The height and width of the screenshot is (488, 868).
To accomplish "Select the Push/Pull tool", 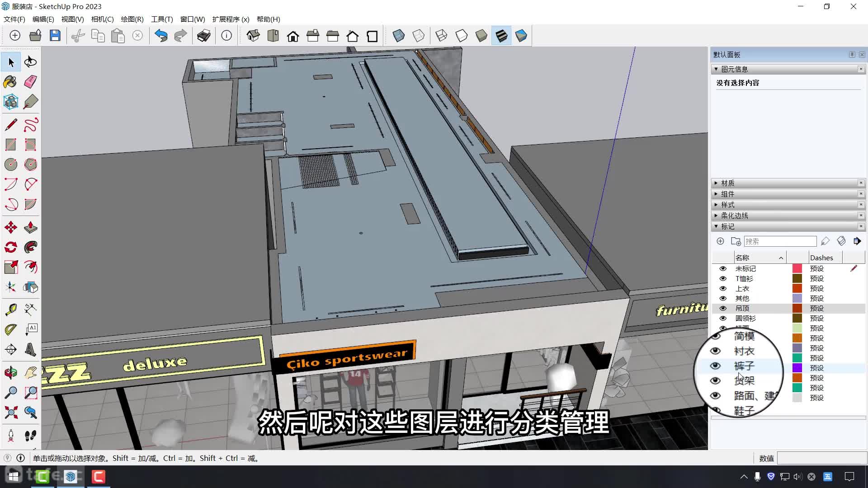I will (x=31, y=227).
